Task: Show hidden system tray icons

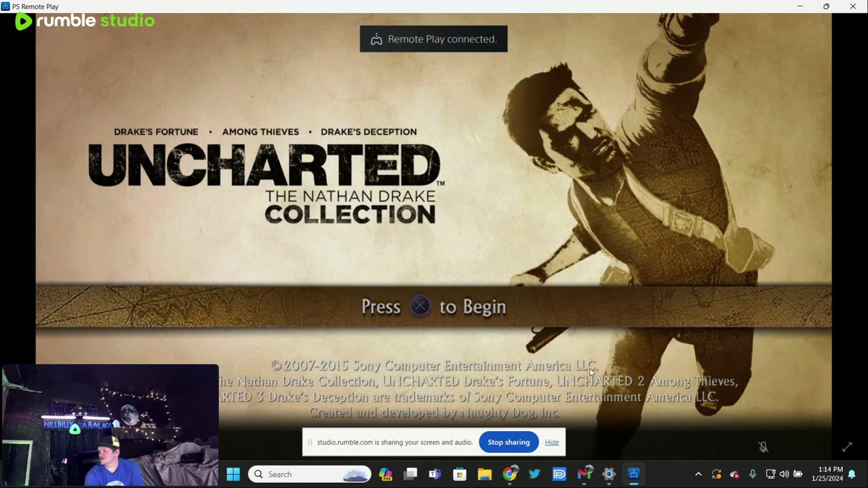Action: pos(698,474)
